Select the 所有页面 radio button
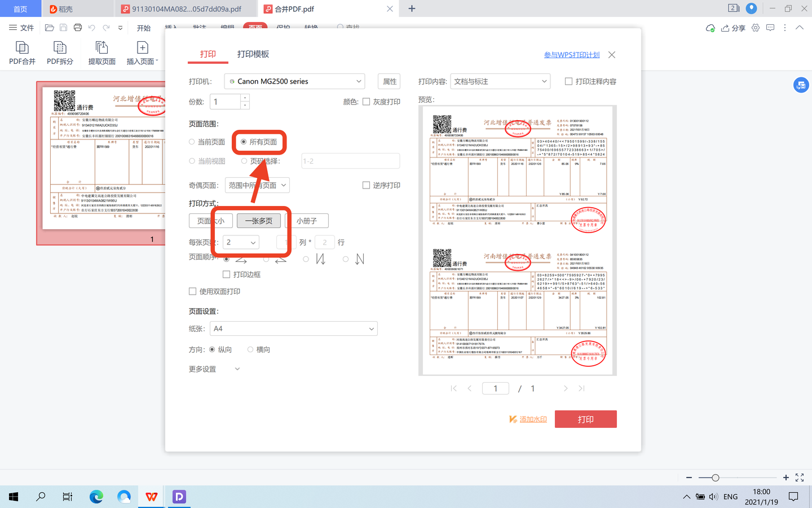This screenshot has width=812, height=508. tap(244, 142)
